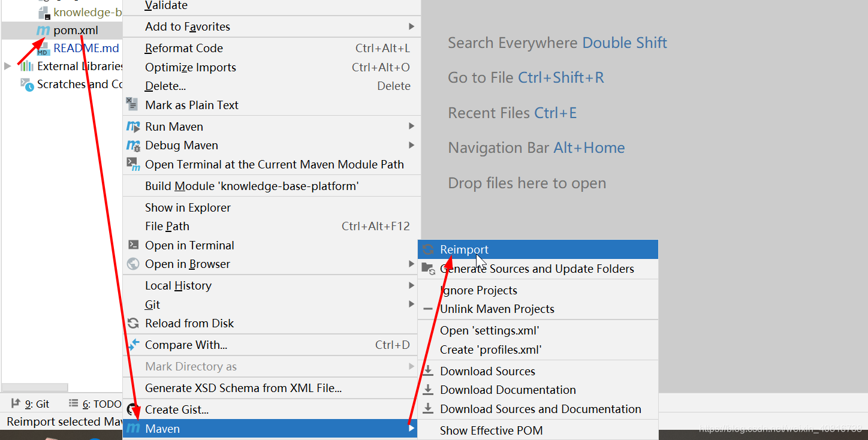Select Show Effective POM
868x440 pixels.
(538, 430)
